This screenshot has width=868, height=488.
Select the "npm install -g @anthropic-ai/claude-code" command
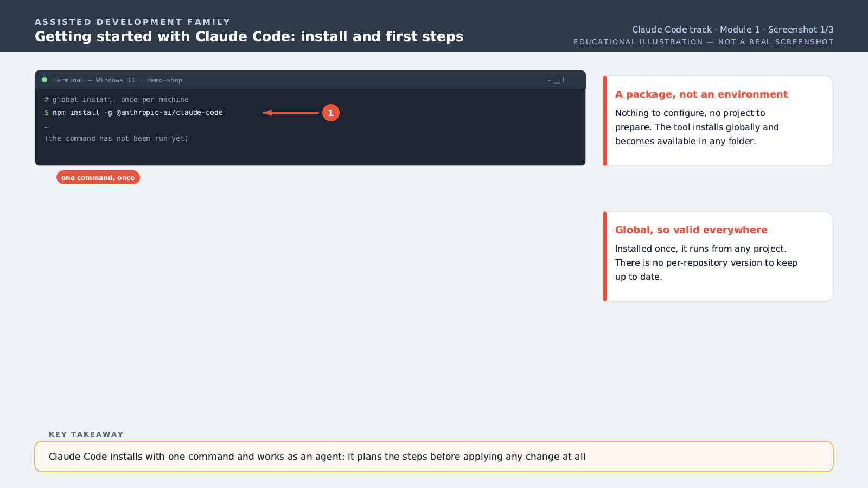pyautogui.click(x=138, y=113)
